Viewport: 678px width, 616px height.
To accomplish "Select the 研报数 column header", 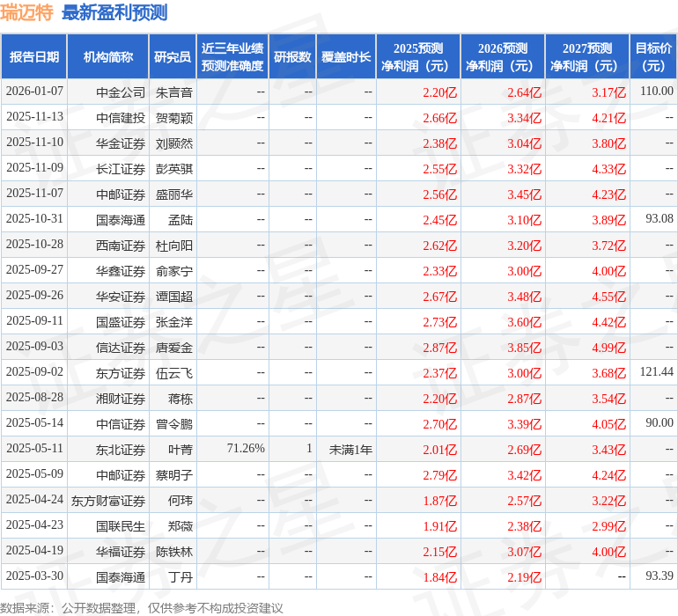I will (x=292, y=56).
